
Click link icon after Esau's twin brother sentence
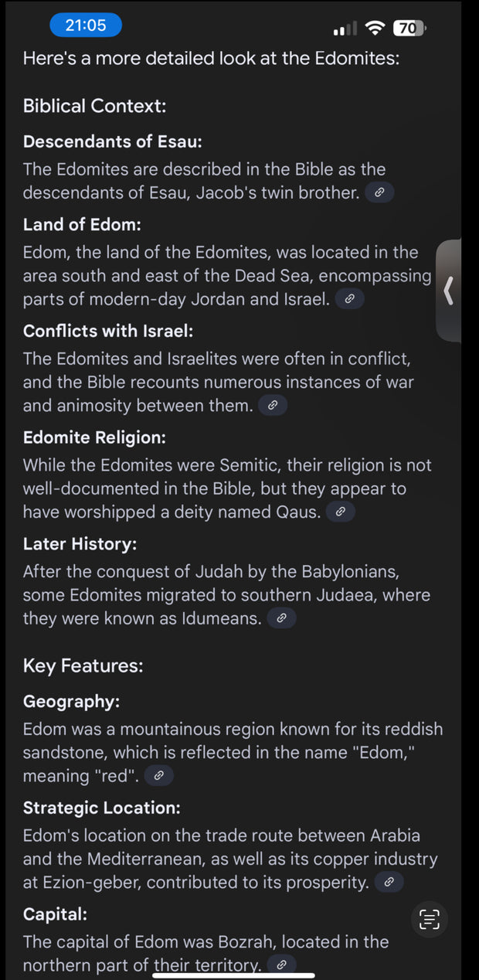[x=379, y=193]
